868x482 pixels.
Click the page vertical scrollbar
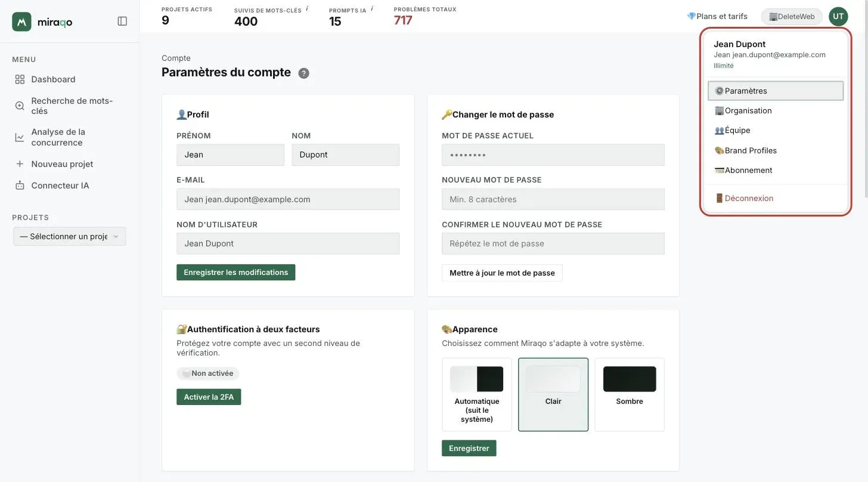[865, 99]
